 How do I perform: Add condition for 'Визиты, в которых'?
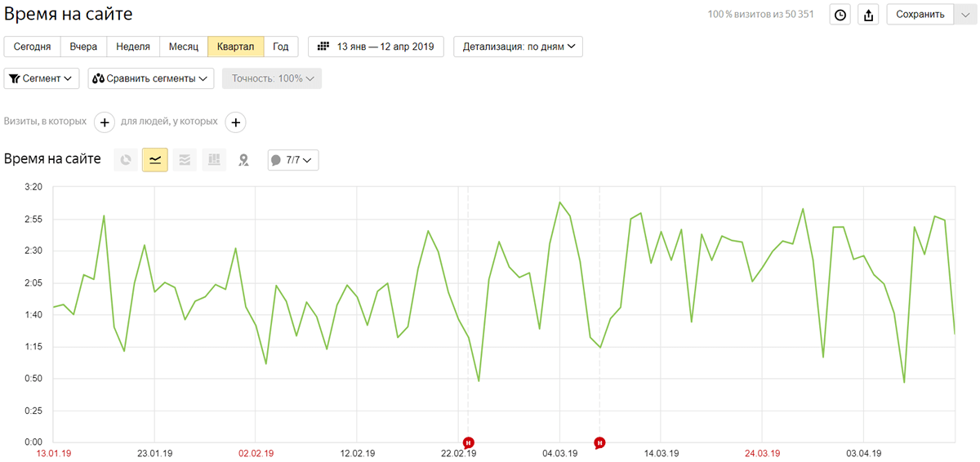point(105,122)
